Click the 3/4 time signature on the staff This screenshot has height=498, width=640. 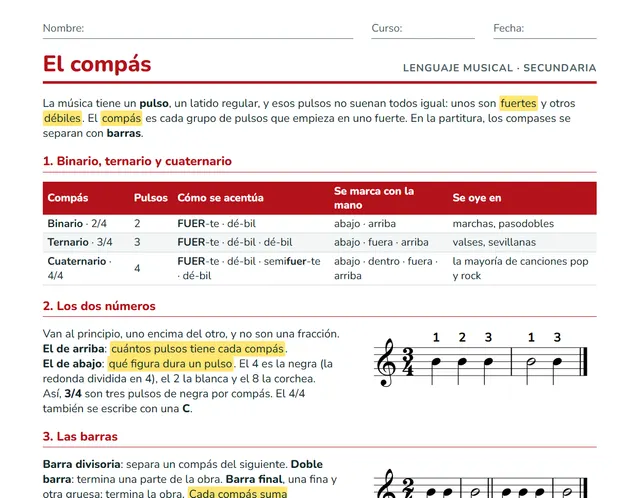tap(408, 362)
